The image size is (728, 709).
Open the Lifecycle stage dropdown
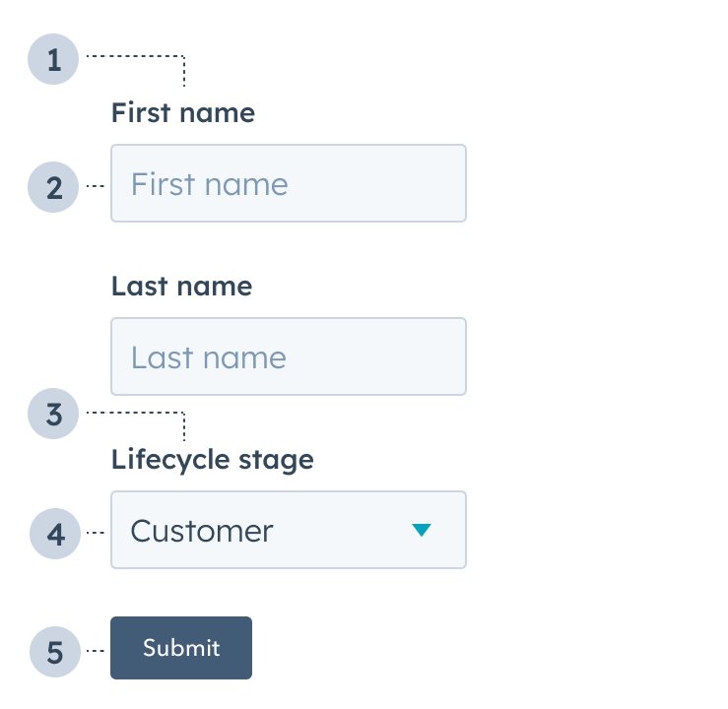point(288,530)
